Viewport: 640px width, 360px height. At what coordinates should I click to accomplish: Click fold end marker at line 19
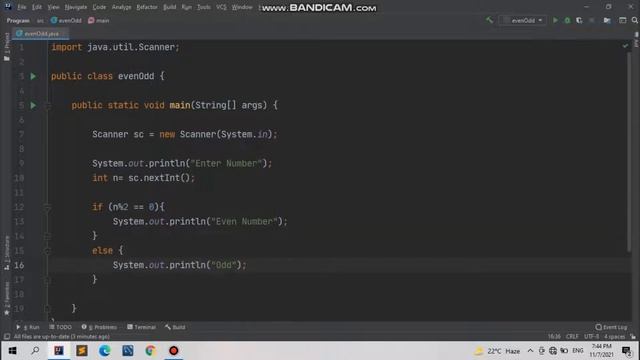[47, 309]
